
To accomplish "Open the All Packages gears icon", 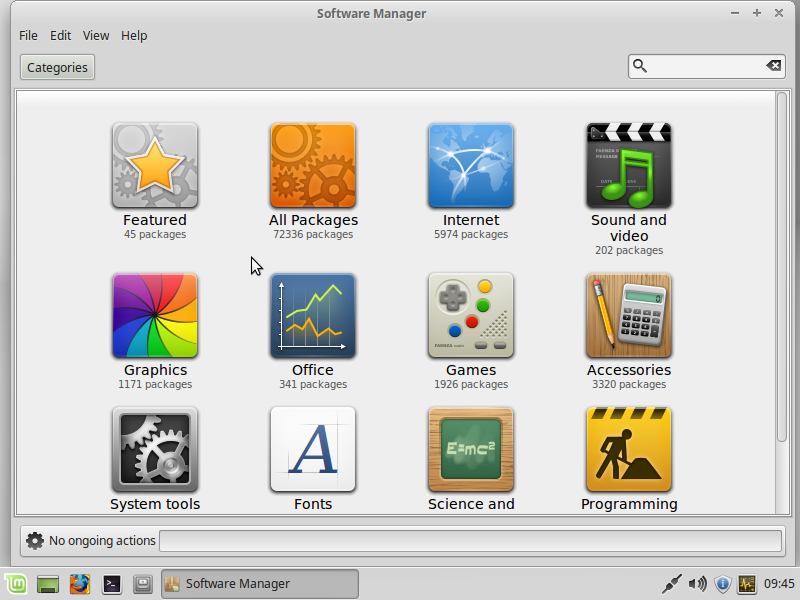I will [x=313, y=166].
